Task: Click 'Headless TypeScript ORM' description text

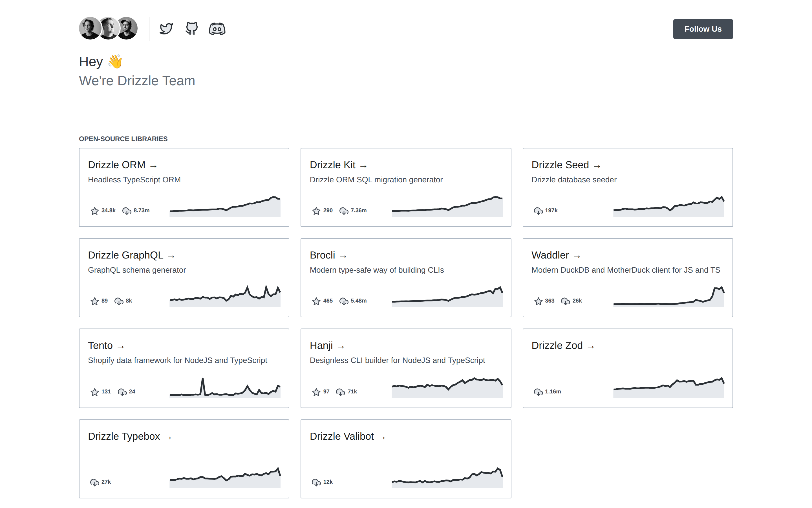Action: coord(134,180)
